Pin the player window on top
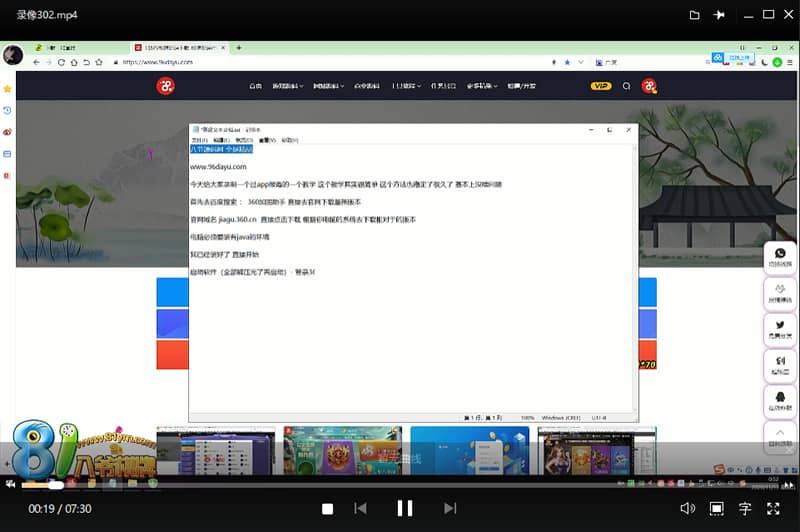This screenshot has width=800, height=532. pyautogui.click(x=719, y=15)
